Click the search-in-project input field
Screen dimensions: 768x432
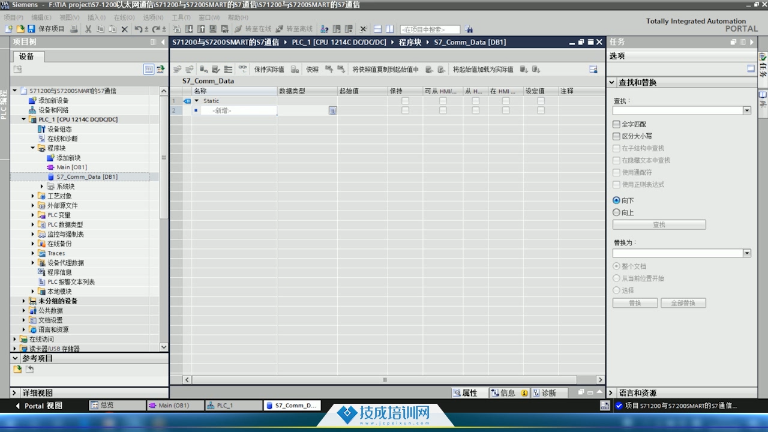point(430,29)
